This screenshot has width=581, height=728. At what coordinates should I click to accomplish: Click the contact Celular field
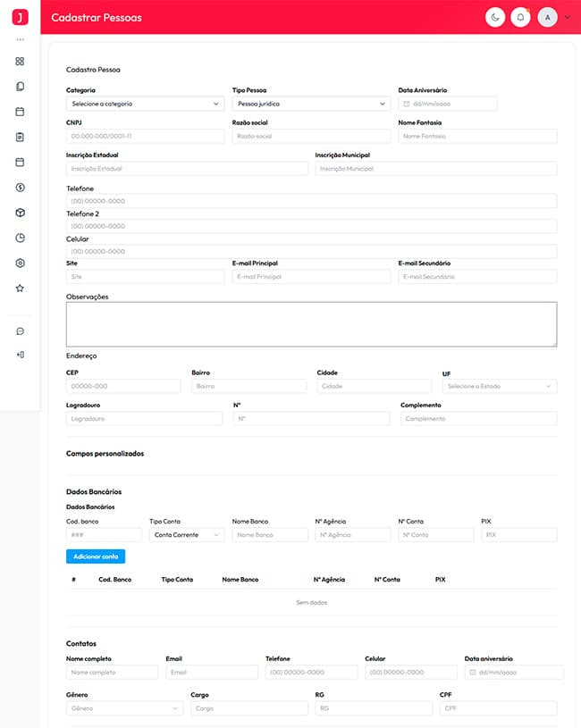click(411, 673)
